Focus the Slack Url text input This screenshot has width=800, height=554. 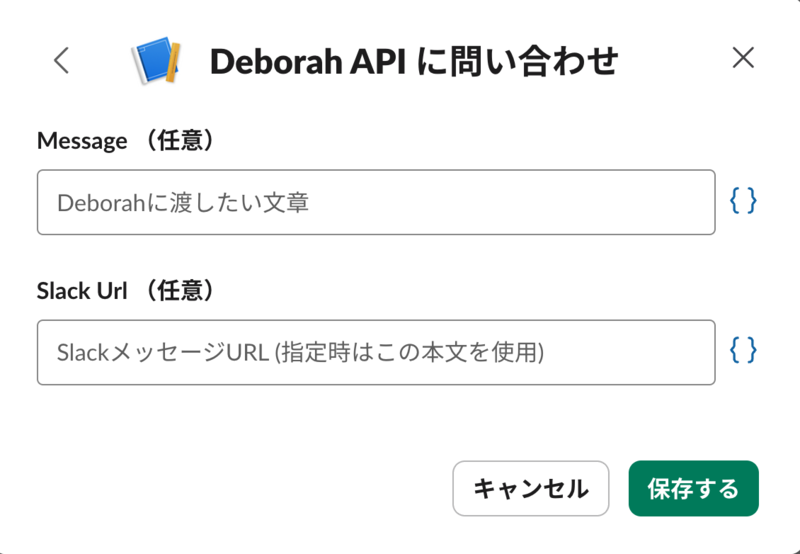[x=376, y=352]
